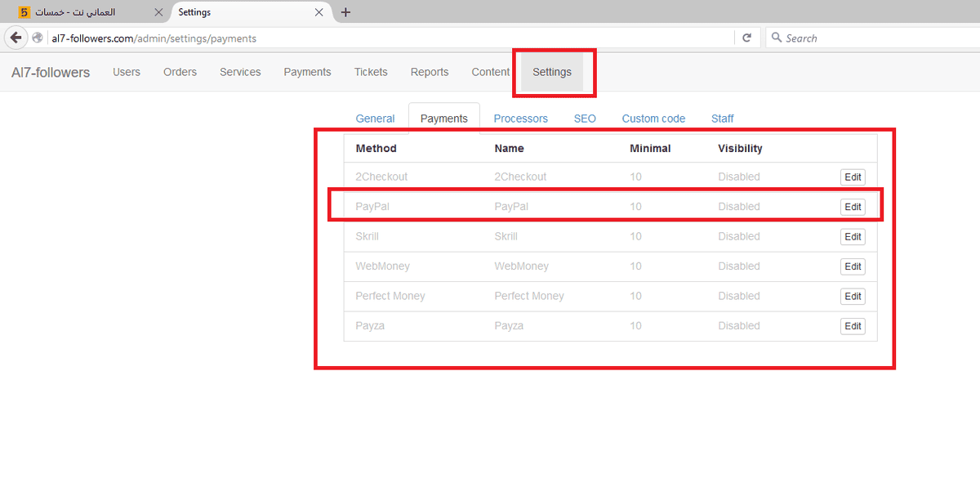
Task: Go to the Staff tab
Action: coord(723,119)
